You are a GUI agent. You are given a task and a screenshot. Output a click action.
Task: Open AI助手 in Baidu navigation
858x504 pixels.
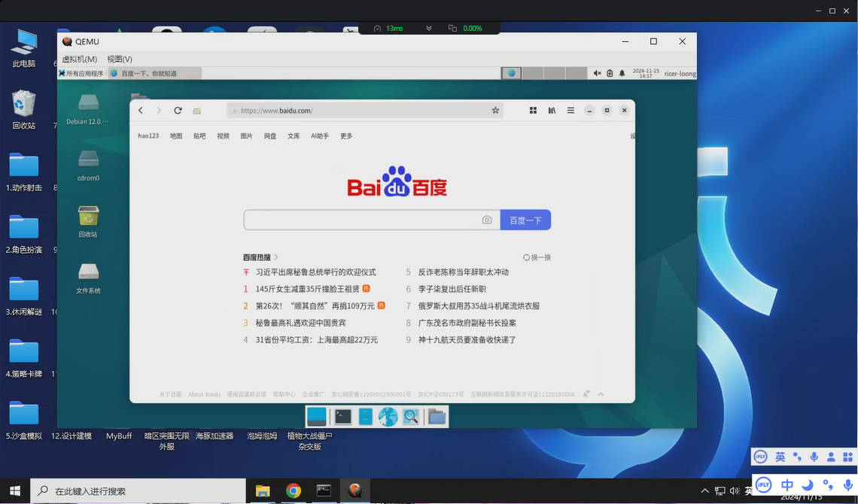click(320, 136)
